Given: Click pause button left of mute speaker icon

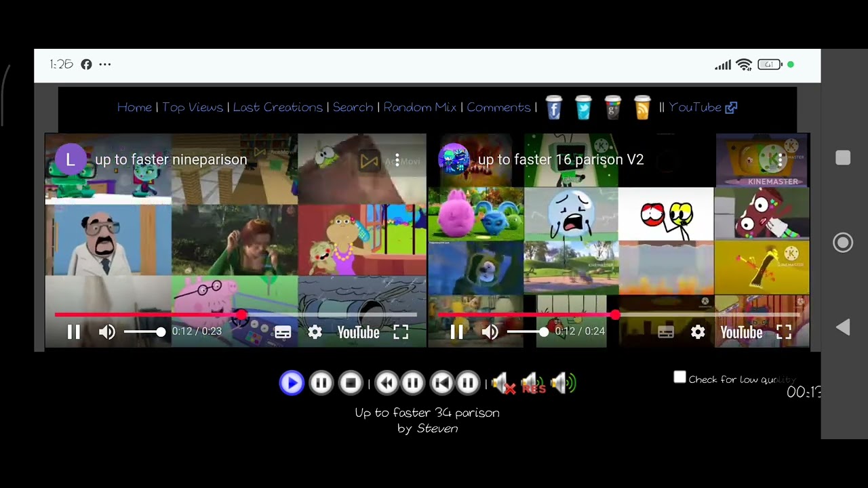Looking at the screenshot, I should pyautogui.click(x=468, y=384).
